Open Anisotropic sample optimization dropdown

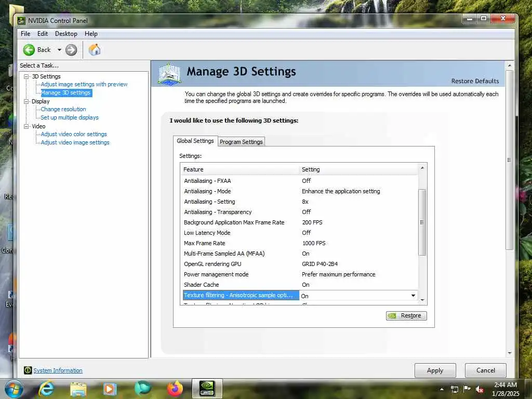coord(413,296)
